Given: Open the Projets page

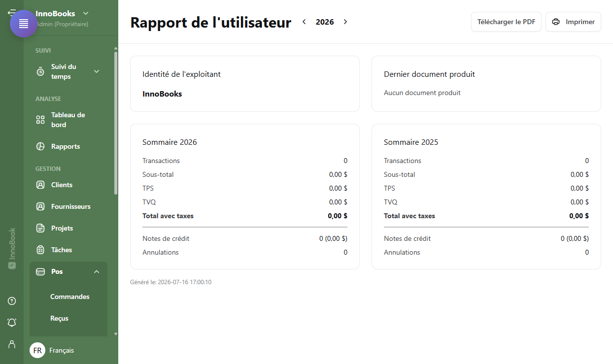Looking at the screenshot, I should 68,228.
